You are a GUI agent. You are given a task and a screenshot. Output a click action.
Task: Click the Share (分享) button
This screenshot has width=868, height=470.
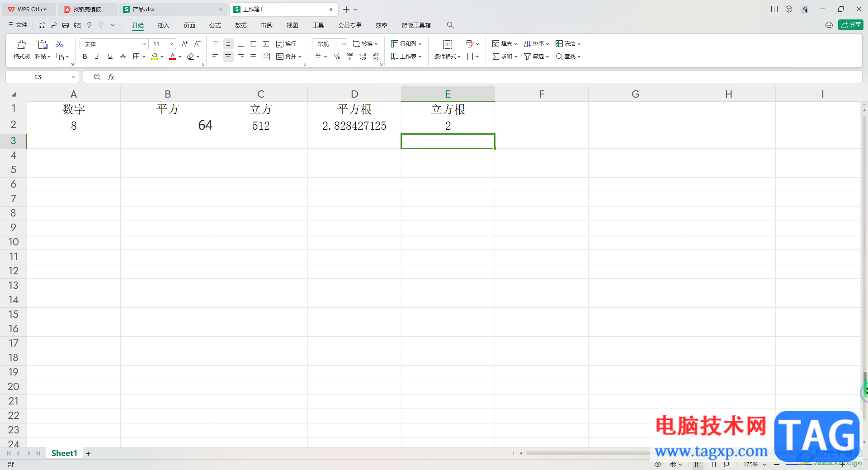851,25
